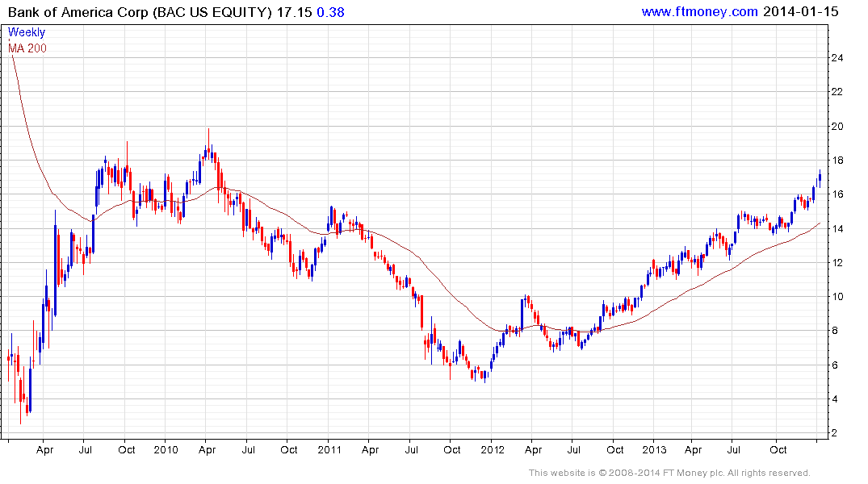This screenshot has height=484, width=868.
Task: Click the 4 price axis label
Action: [x=834, y=398]
